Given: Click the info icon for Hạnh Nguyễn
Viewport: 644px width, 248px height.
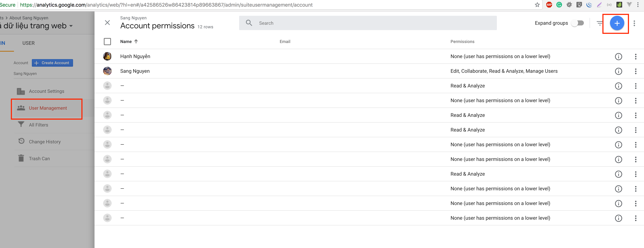Looking at the screenshot, I should click(618, 57).
